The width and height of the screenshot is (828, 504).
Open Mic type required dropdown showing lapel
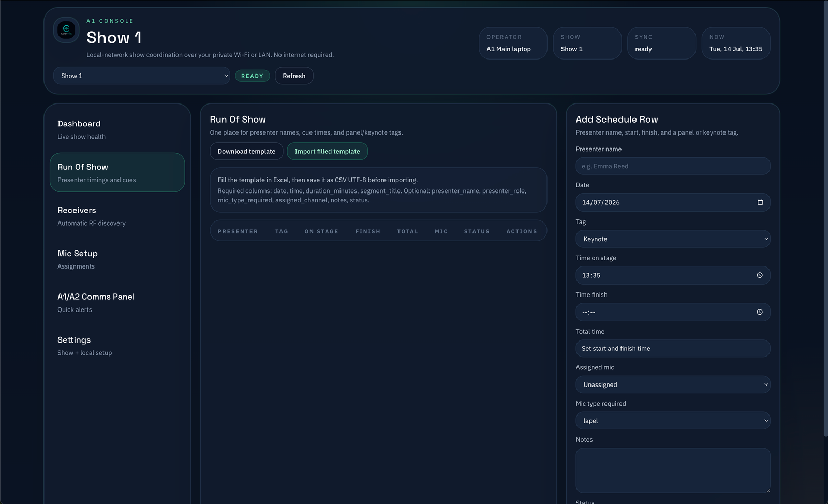673,421
